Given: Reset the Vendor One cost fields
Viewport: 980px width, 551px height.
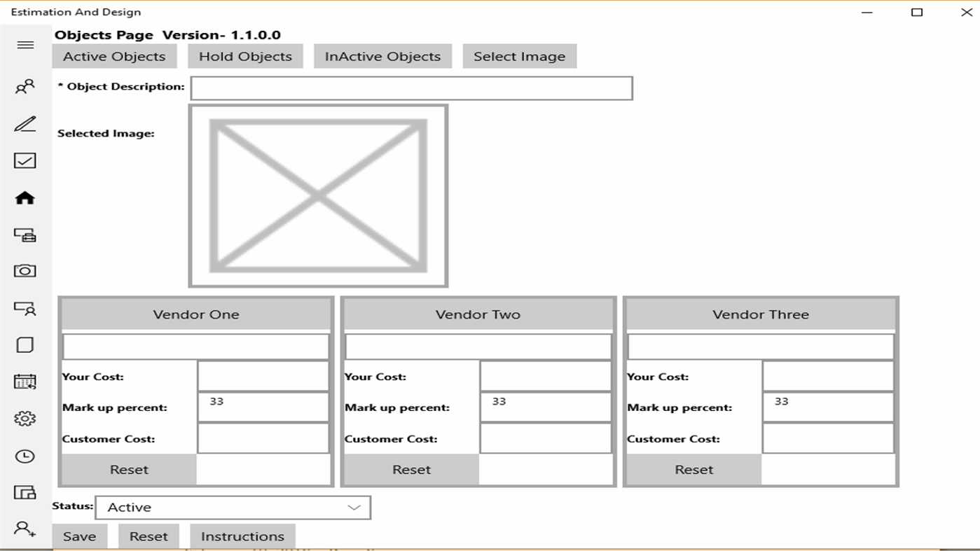Looking at the screenshot, I should [x=128, y=469].
